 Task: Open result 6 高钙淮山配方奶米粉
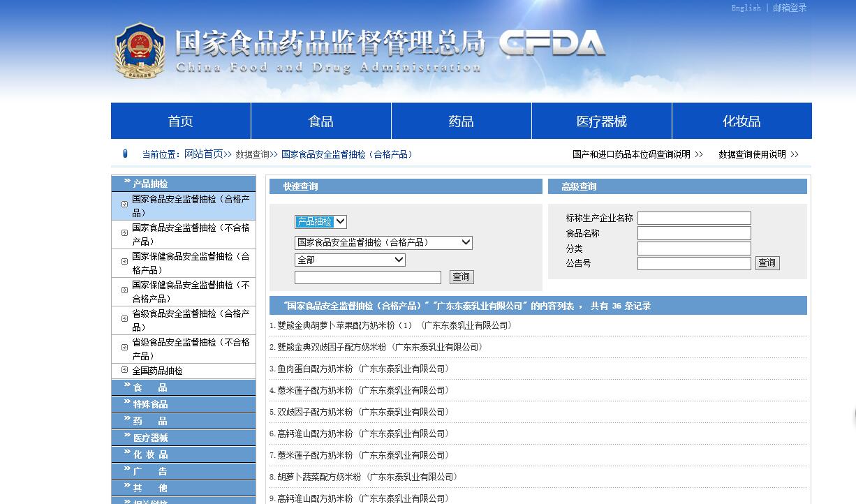[360, 433]
